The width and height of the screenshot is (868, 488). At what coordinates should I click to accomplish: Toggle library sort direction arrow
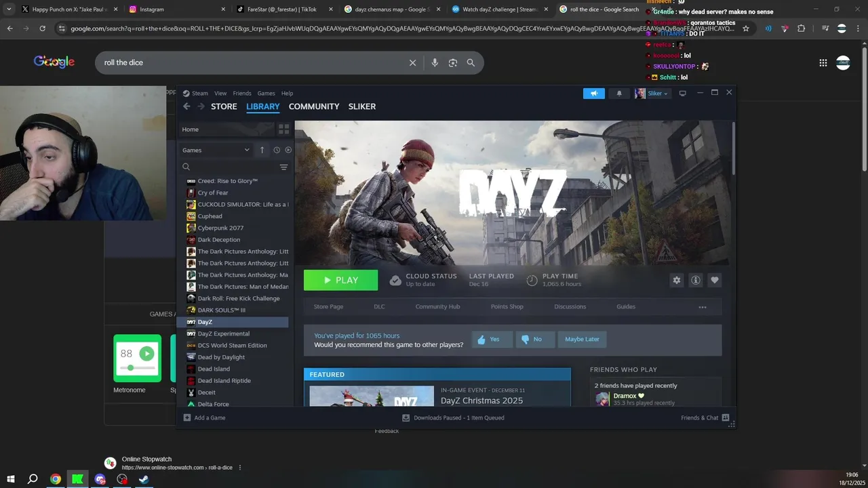(262, 150)
